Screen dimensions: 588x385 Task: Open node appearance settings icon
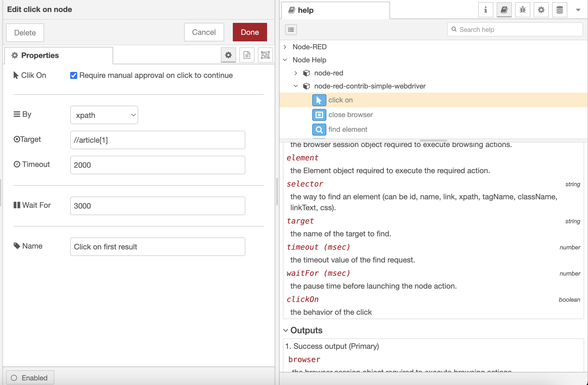(265, 55)
